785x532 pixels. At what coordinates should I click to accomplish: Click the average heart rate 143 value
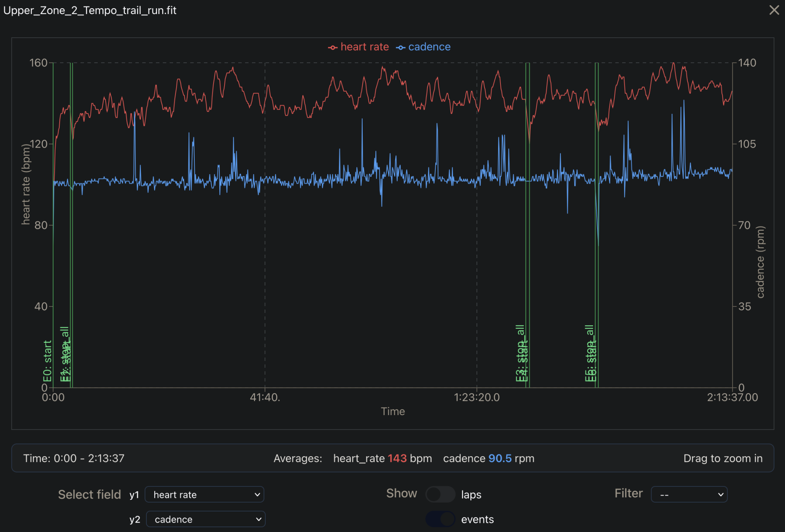click(397, 458)
